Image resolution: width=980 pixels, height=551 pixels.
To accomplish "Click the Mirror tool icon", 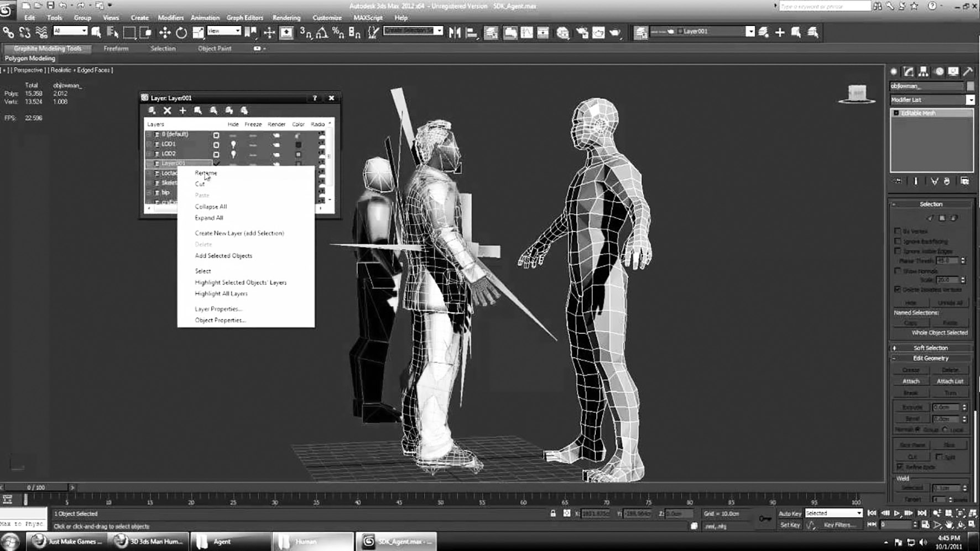I will click(455, 33).
